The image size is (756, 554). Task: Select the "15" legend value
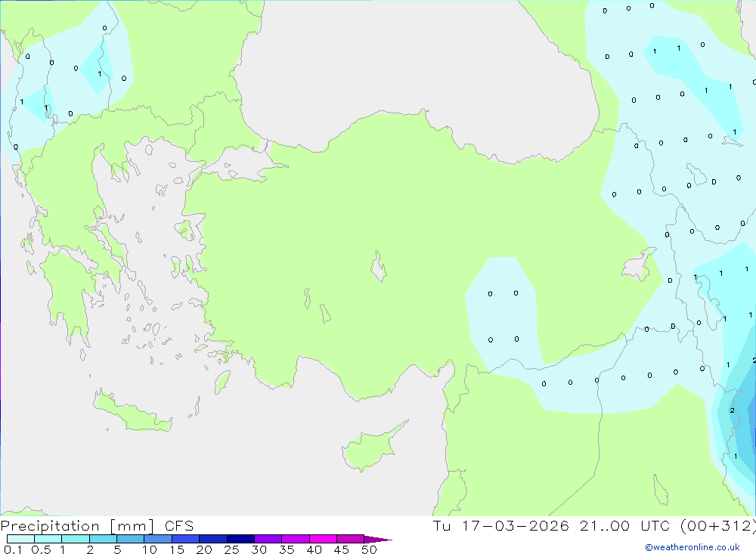(x=177, y=549)
